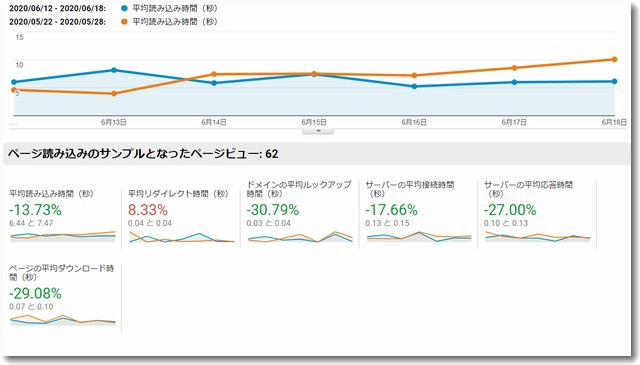Image resolution: width=640 pixels, height=365 pixels.
Task: Click the 6月15日 axis label
Action: (314, 122)
